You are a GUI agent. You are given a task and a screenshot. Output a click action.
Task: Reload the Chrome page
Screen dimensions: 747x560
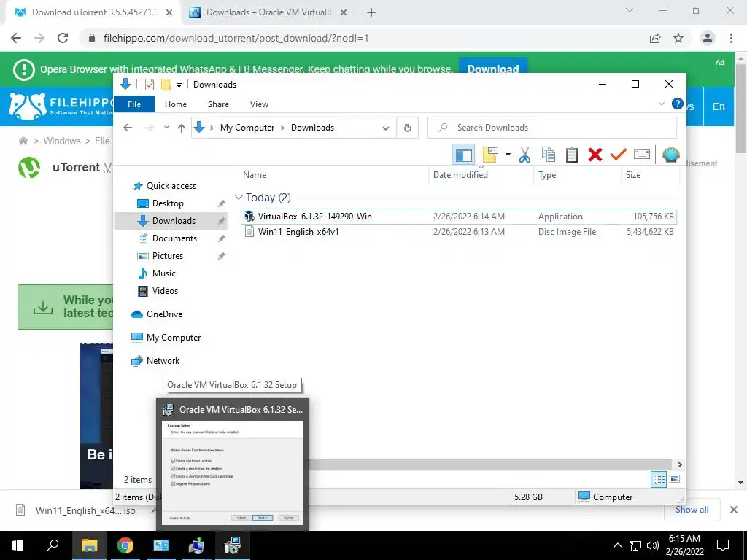pos(63,38)
